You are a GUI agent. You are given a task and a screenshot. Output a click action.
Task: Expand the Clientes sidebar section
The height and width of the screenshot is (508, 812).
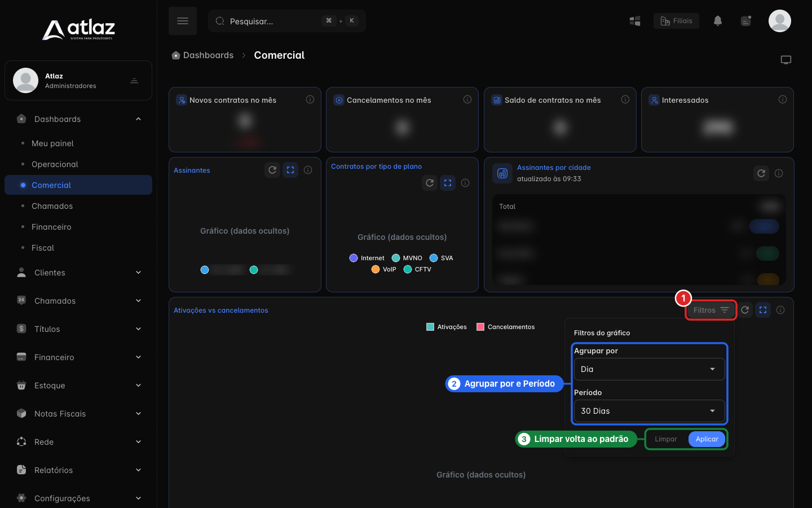(78, 273)
